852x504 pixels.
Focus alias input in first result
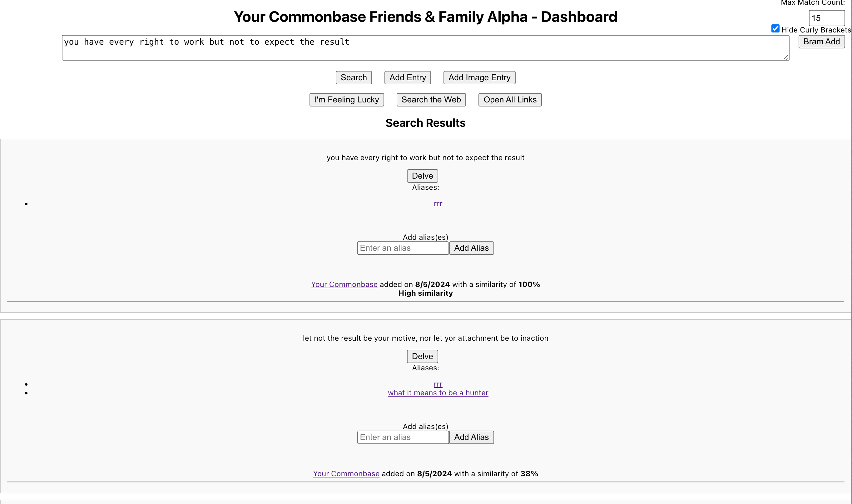click(x=403, y=248)
